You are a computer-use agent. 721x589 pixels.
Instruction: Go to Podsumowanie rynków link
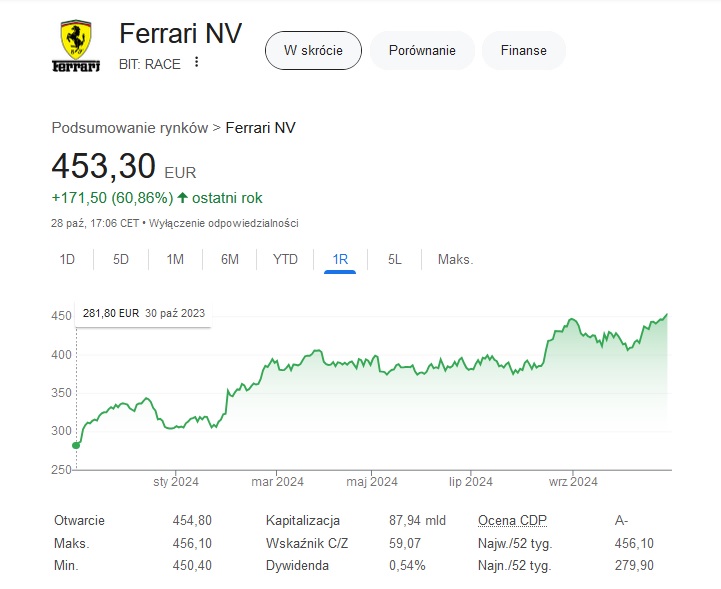(x=130, y=128)
